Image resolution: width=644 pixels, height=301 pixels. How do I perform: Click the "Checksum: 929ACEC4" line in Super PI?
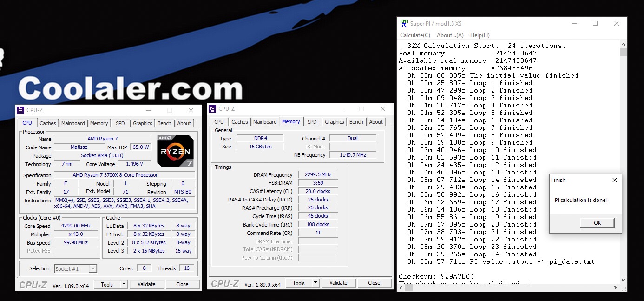pos(436,276)
